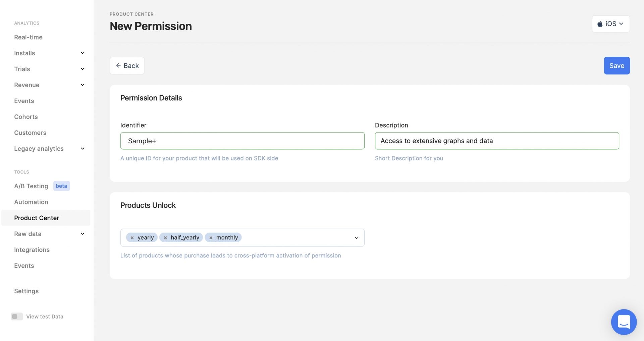
Task: Open the Products Unlock selection dropdown
Action: (x=356, y=238)
